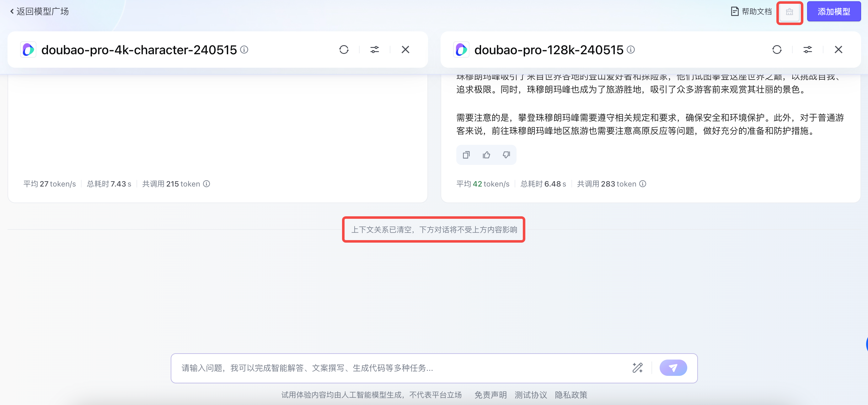The image size is (868, 405).
Task: Open parameter settings for doubao-pro-4k-character model
Action: (x=375, y=50)
